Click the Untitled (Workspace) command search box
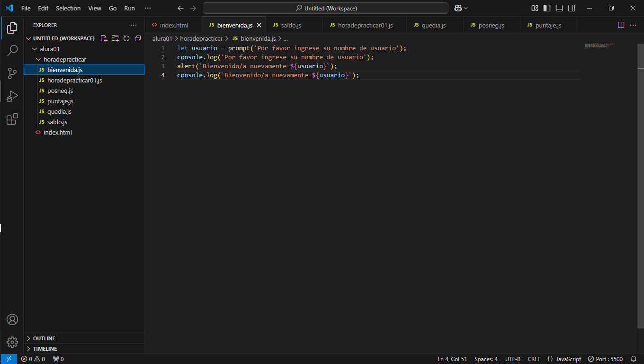 [x=325, y=8]
